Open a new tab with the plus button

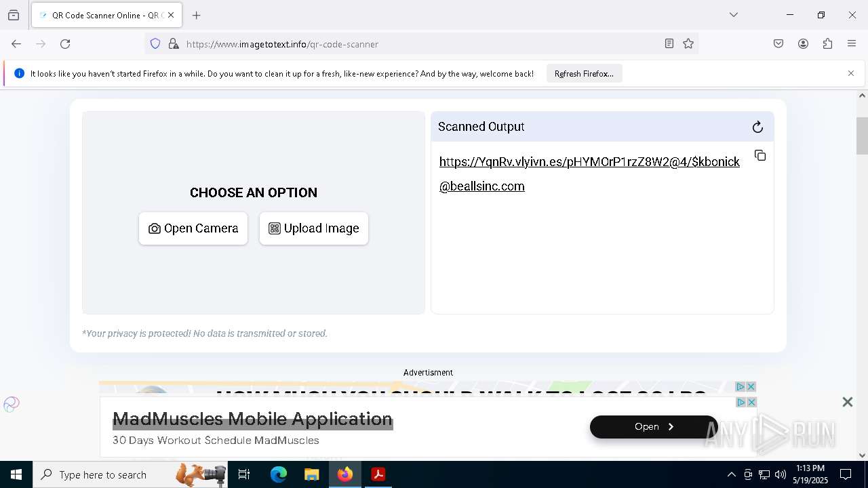196,15
